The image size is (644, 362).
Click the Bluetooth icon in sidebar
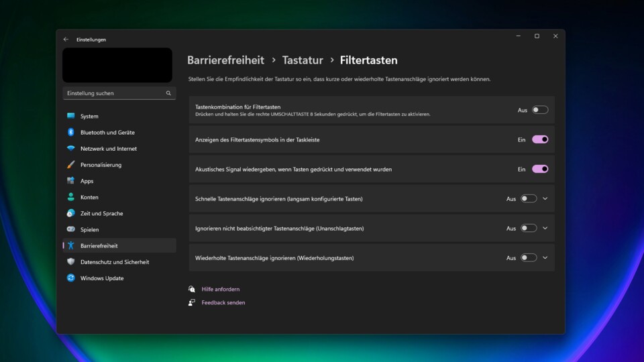(70, 132)
